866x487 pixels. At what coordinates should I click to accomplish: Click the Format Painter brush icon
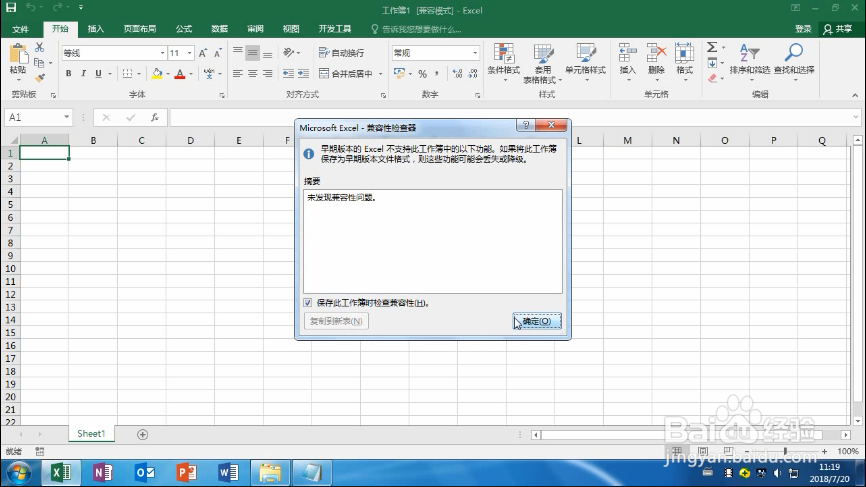[x=39, y=78]
